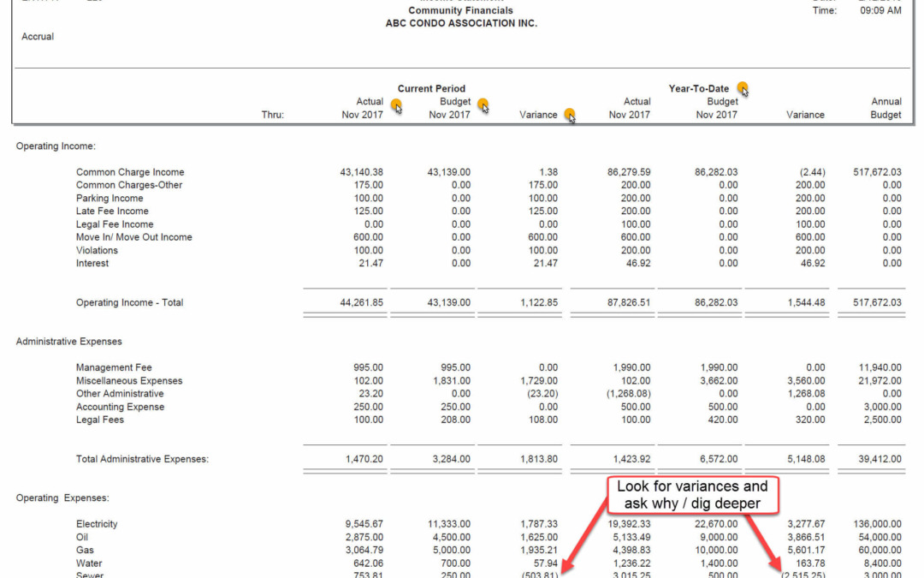Click the Miscellaneous Expenses row label

[129, 381]
